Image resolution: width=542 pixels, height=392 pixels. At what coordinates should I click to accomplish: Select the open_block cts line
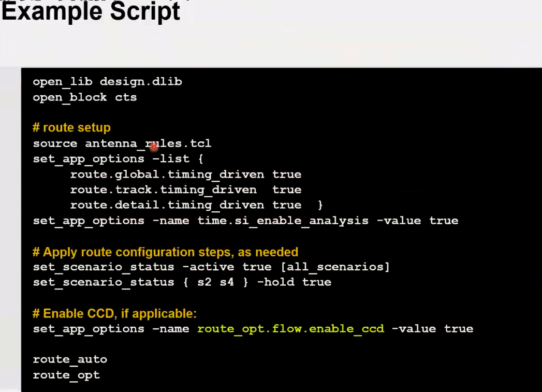(84, 97)
